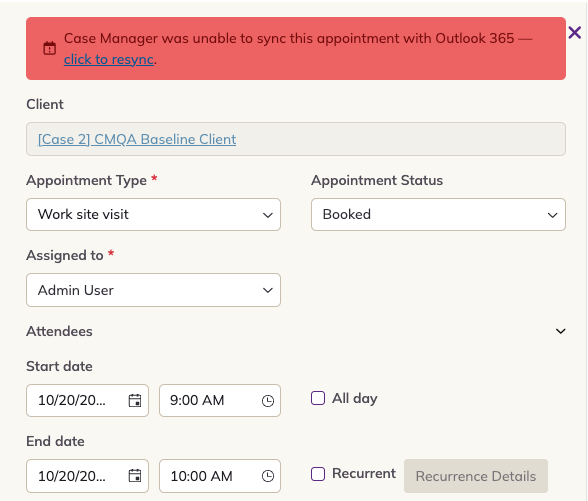Open the Start date calendar picker icon
This screenshot has height=501, width=588.
pyautogui.click(x=135, y=400)
